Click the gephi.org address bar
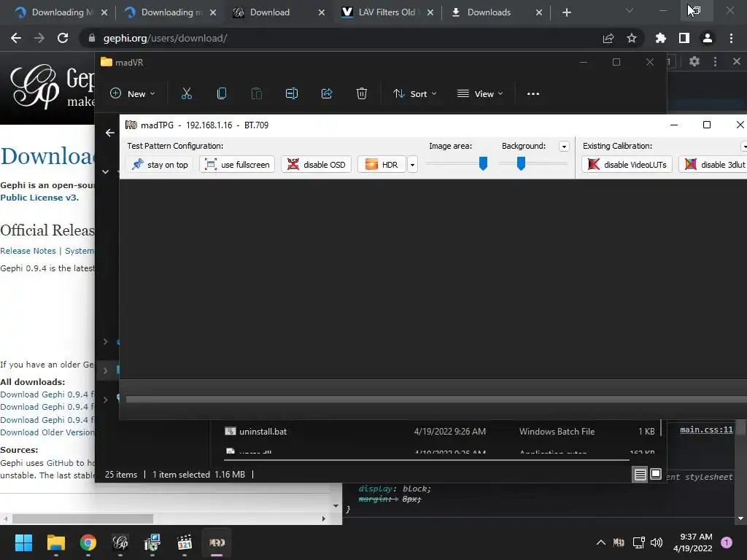Image resolution: width=747 pixels, height=560 pixels. [343, 38]
